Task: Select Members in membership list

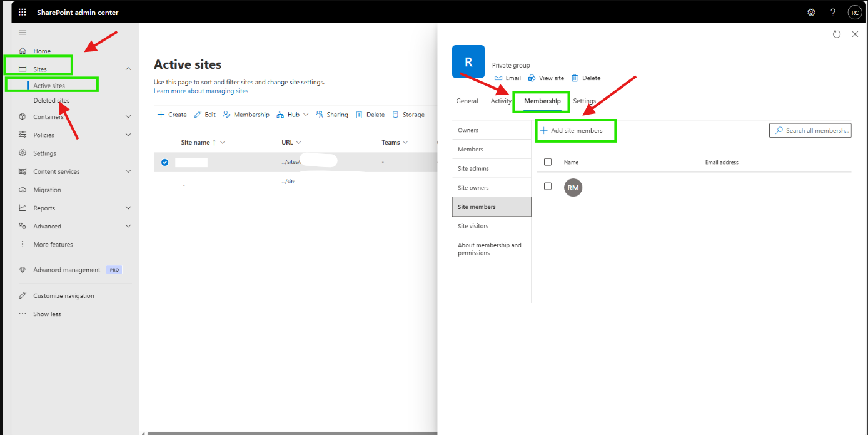Action: pyautogui.click(x=492, y=150)
